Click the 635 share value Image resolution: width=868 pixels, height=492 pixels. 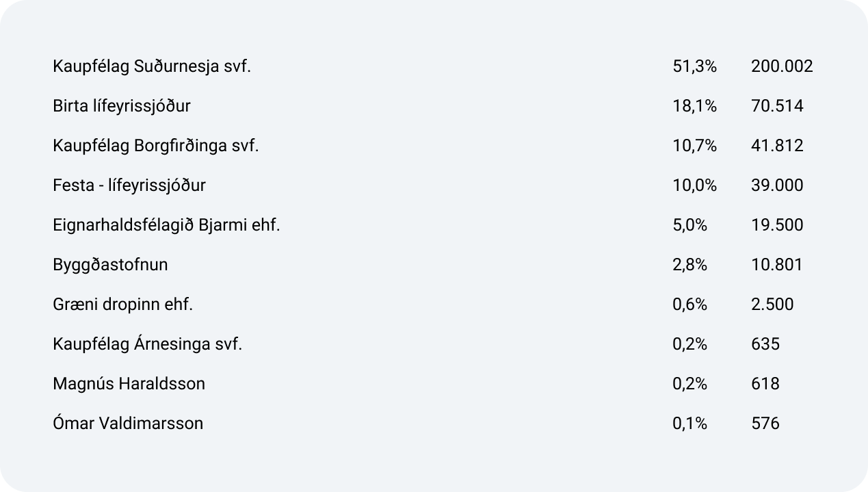(765, 344)
